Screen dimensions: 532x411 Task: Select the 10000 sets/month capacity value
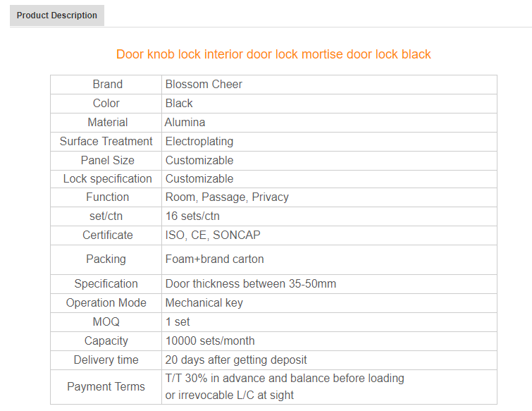coord(210,341)
